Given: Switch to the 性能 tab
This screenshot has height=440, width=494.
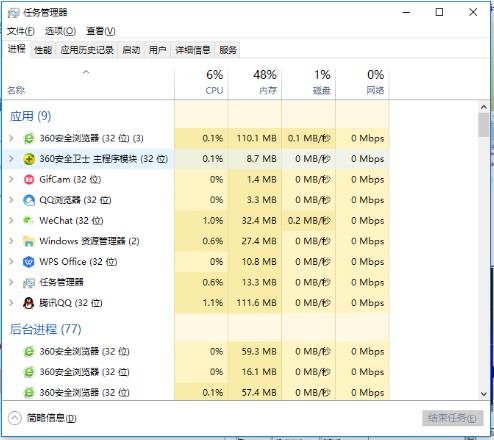Looking at the screenshot, I should [43, 50].
